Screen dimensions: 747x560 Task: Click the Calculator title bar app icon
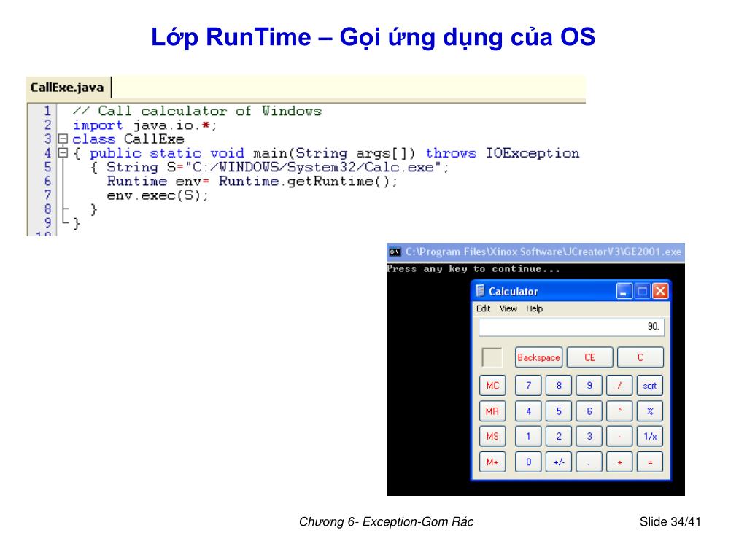pos(480,291)
